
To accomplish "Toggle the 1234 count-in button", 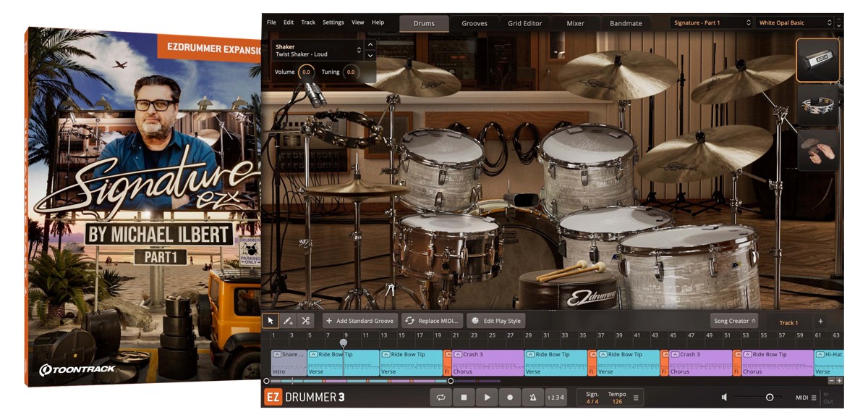I will click(x=556, y=398).
